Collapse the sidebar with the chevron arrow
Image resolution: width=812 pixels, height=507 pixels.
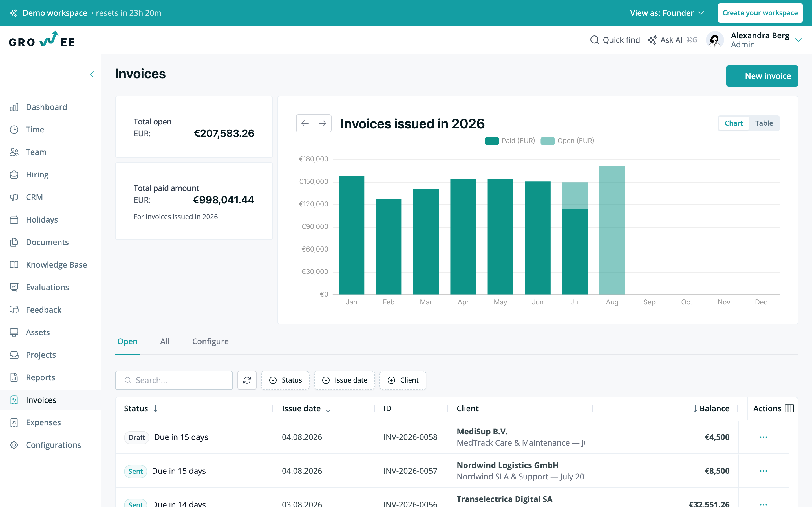tap(92, 74)
